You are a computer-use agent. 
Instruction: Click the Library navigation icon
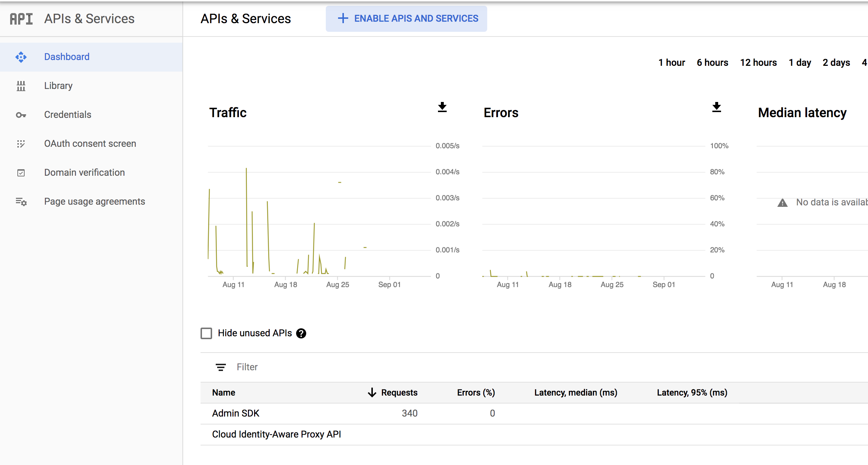[x=21, y=85]
